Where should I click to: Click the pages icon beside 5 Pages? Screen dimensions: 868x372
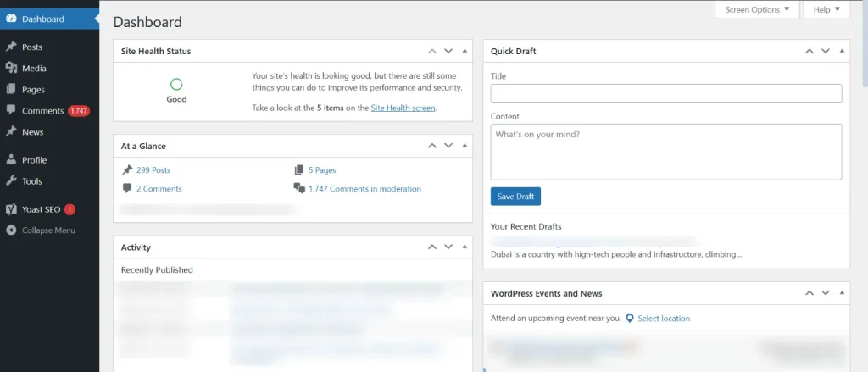(x=299, y=170)
